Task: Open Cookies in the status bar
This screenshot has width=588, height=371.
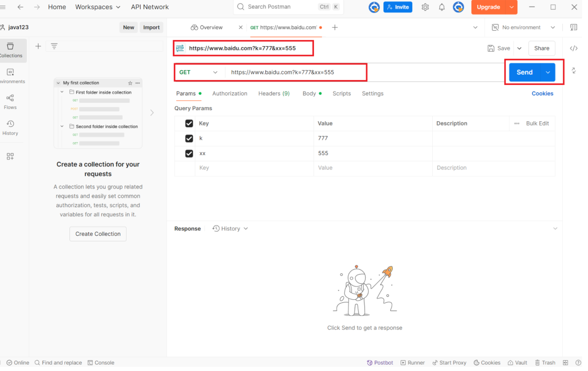Action: (x=487, y=363)
